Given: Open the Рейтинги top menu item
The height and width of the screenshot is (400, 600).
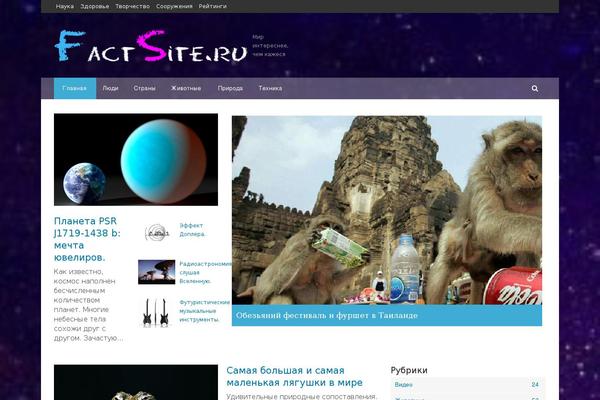Looking at the screenshot, I should (212, 7).
